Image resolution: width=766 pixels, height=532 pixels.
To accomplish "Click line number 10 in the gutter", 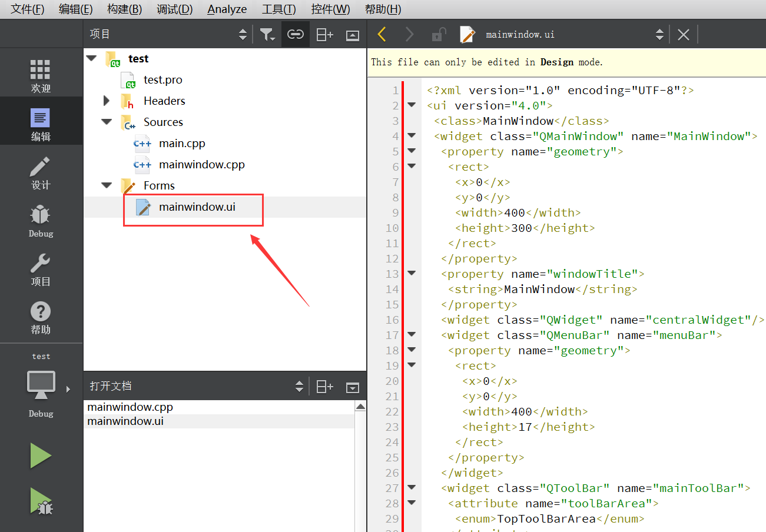I will point(392,228).
